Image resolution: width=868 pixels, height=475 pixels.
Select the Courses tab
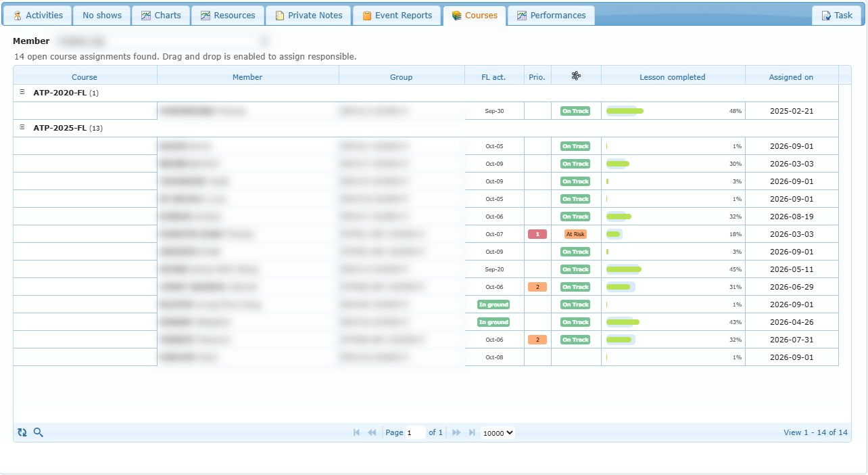[475, 15]
